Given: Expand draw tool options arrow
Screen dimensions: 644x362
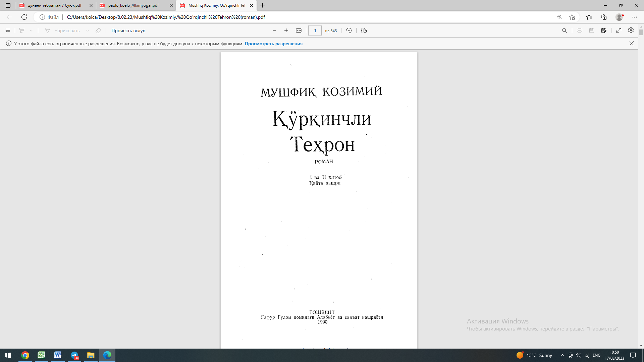Looking at the screenshot, I should pos(88,31).
